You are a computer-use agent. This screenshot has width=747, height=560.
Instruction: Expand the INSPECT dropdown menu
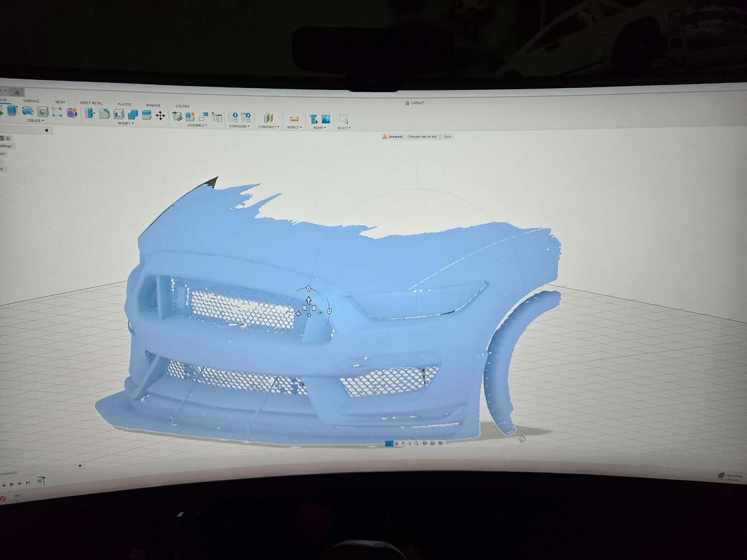pyautogui.click(x=294, y=128)
